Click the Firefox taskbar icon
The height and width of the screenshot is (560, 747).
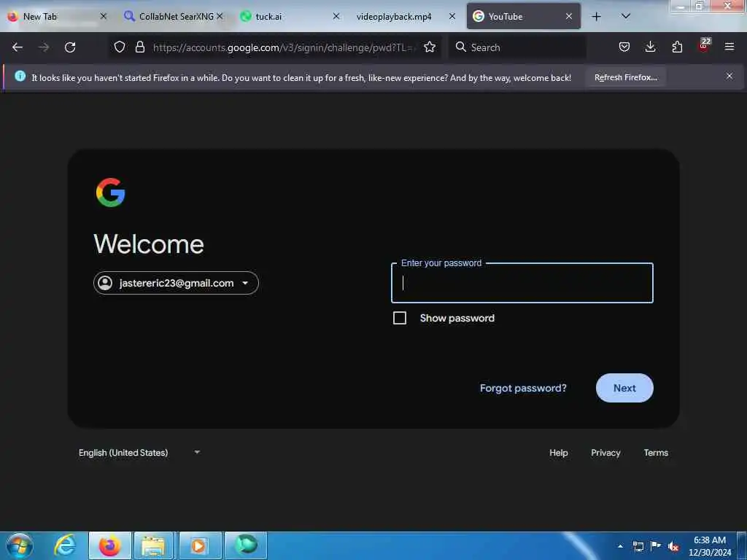click(x=110, y=545)
